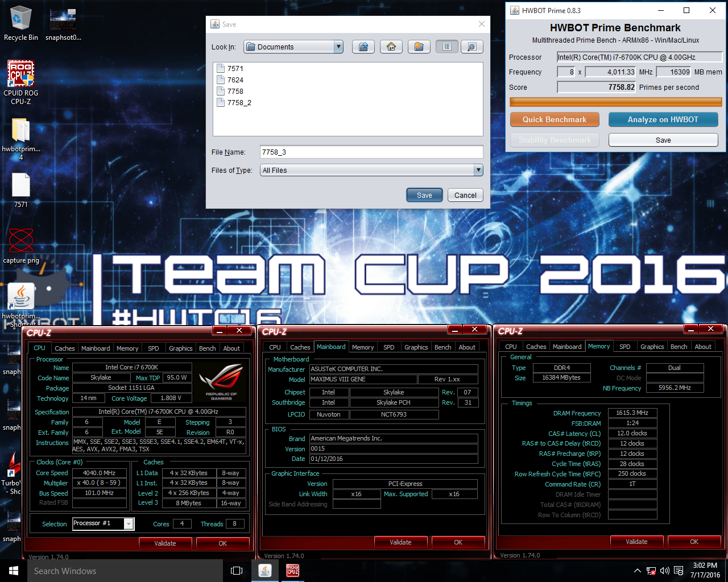
Task: Switch to Graphics tab in left CPU-Z
Action: [181, 348]
